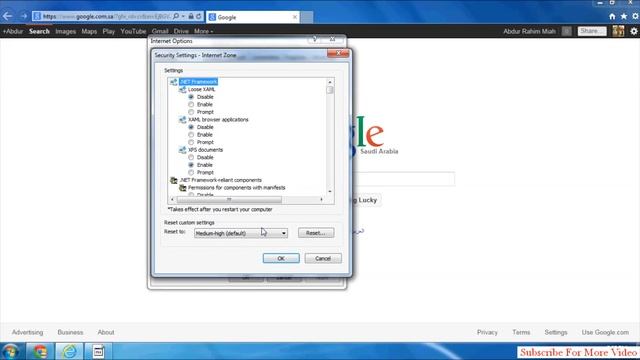Launch Chrome from the taskbar

(40, 351)
